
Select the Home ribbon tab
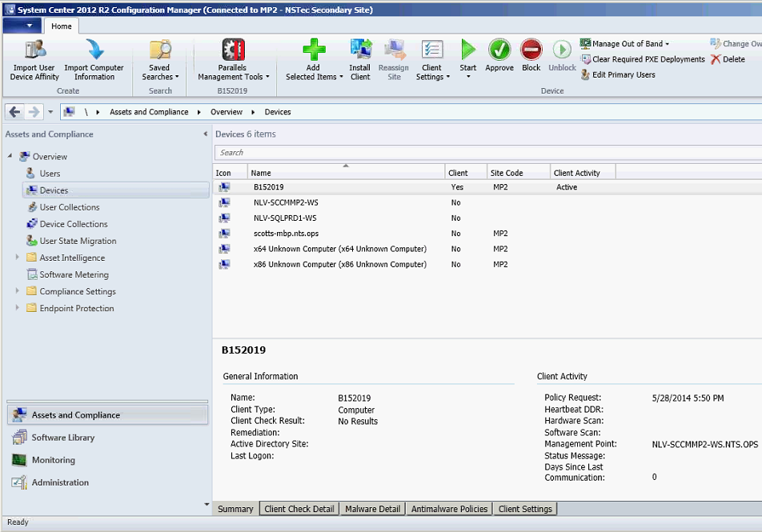coord(61,26)
